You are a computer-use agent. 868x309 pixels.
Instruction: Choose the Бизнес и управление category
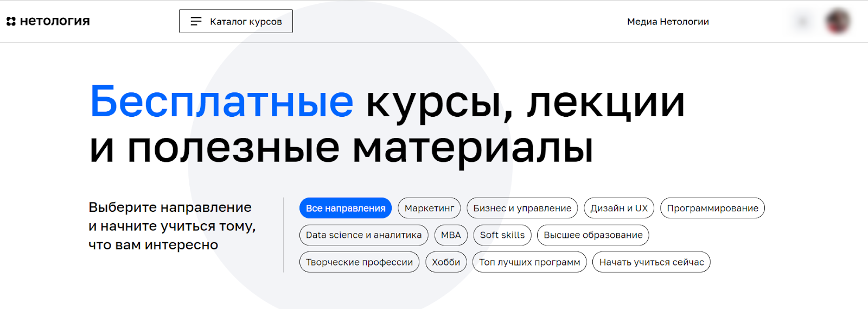point(522,208)
